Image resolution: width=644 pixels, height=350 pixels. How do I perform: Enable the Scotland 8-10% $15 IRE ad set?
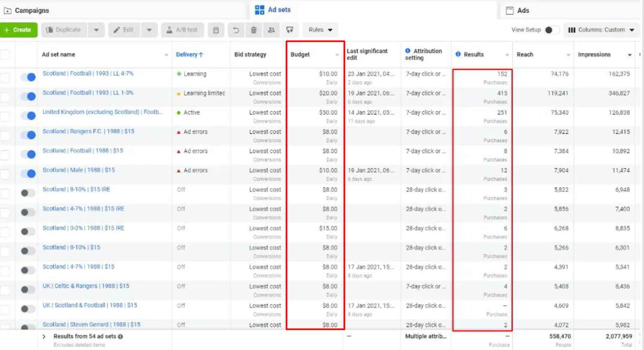[27, 193]
